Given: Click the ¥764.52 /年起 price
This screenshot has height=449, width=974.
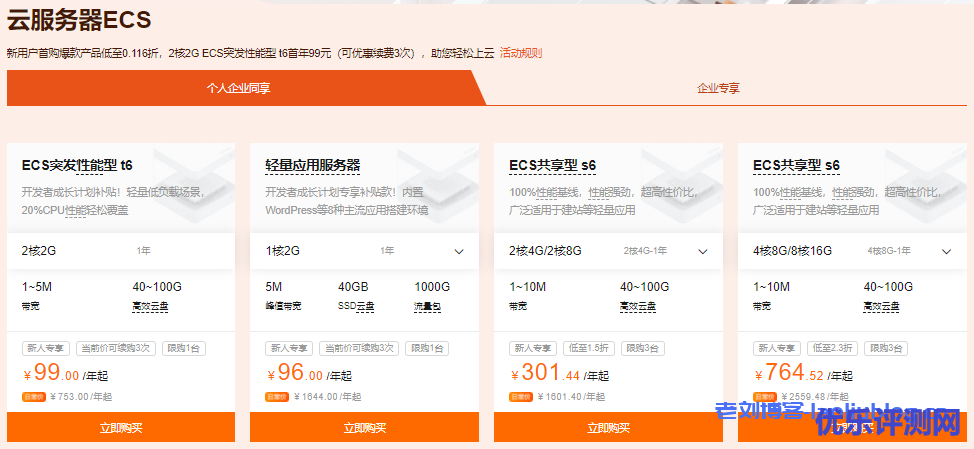Looking at the screenshot, I should [x=804, y=374].
